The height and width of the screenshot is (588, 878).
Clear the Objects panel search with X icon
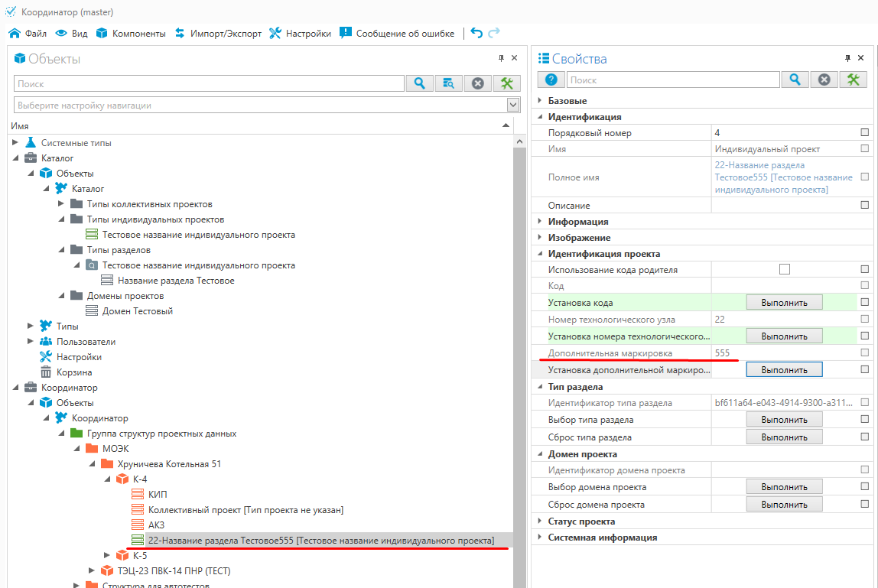[478, 84]
